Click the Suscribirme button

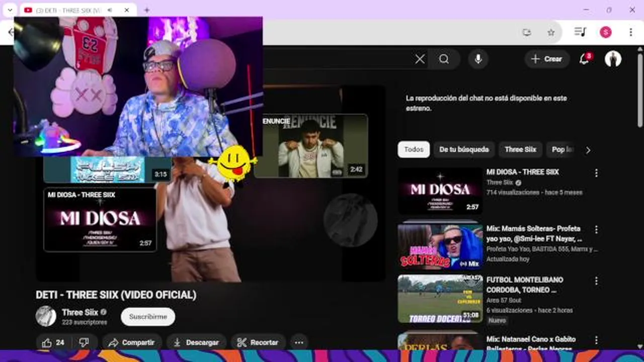pyautogui.click(x=148, y=317)
